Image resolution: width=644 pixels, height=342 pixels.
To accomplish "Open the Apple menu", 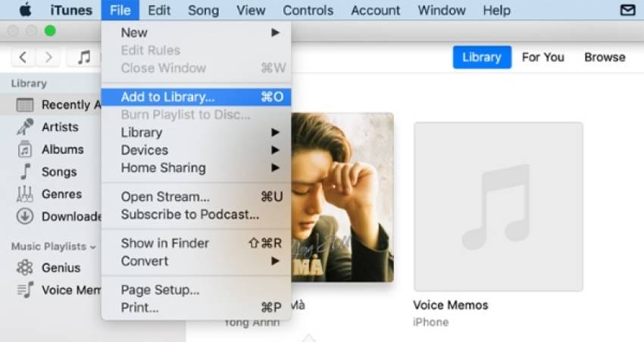I will click(26, 10).
